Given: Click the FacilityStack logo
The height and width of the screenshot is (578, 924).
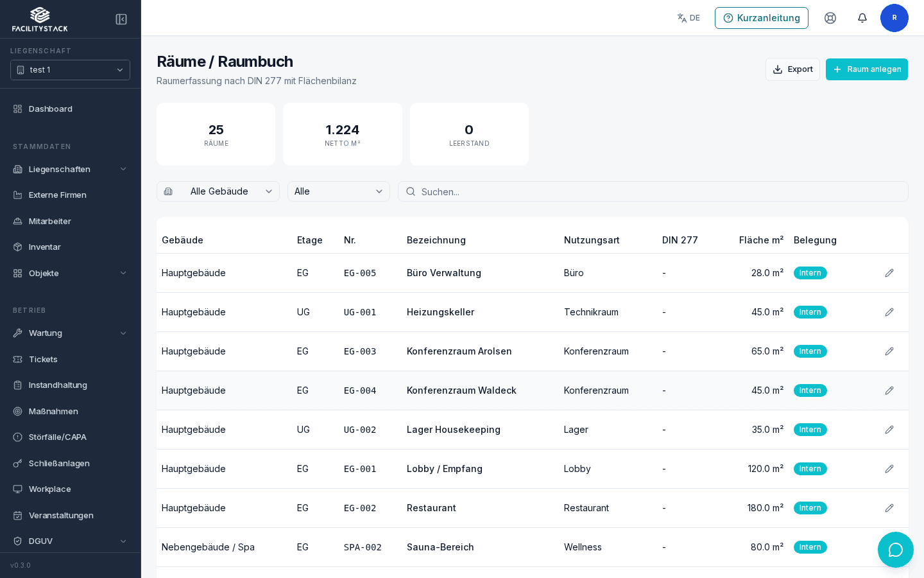Looking at the screenshot, I should pyautogui.click(x=40, y=19).
